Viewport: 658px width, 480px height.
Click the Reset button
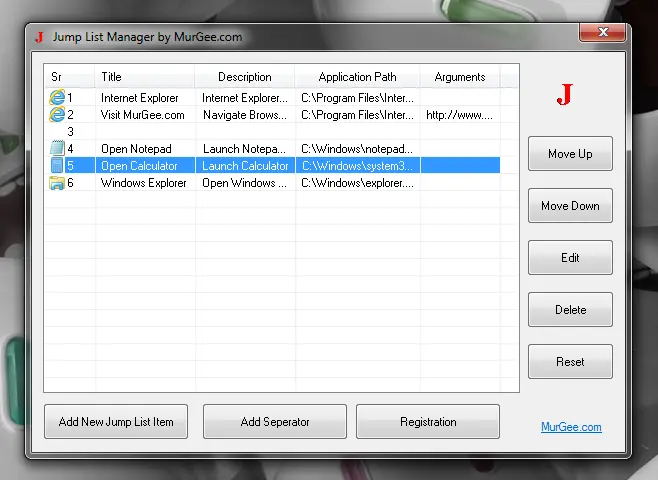(x=570, y=362)
